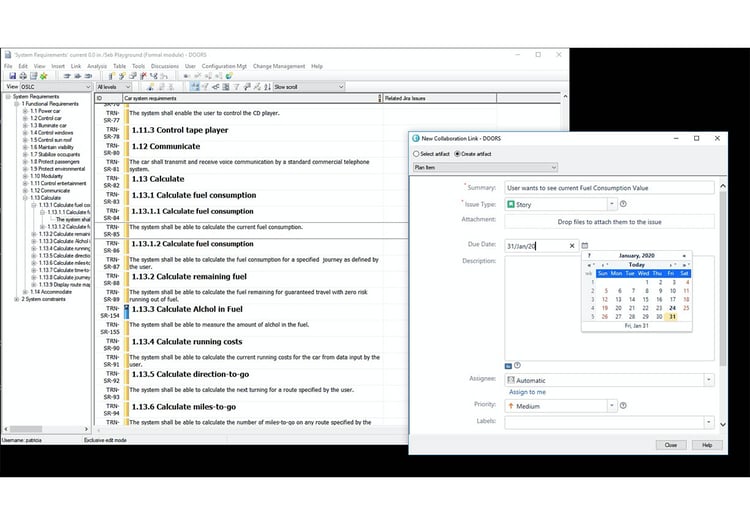Click the help icon next to Priority
The width and height of the screenshot is (750, 525).
(x=623, y=405)
